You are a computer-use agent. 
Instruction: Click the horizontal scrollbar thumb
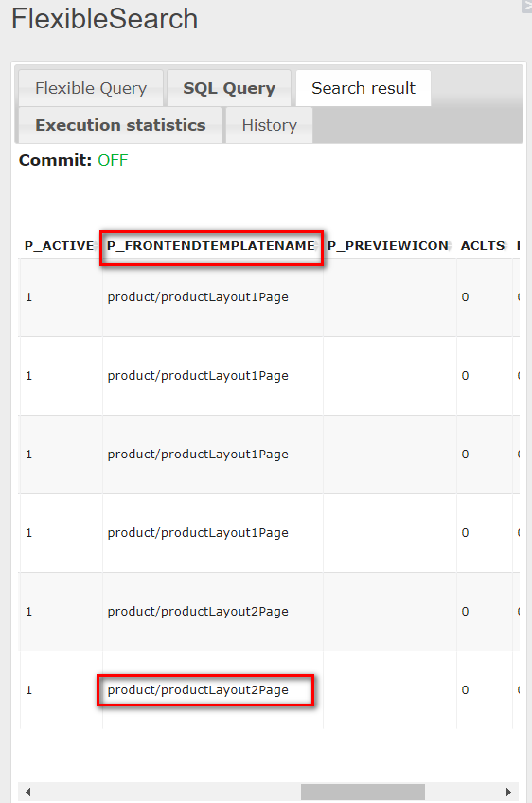coord(363,792)
